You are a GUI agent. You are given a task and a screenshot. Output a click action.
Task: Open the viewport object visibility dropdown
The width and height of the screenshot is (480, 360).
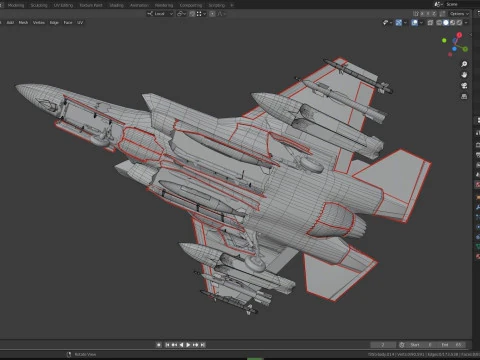pyautogui.click(x=387, y=23)
